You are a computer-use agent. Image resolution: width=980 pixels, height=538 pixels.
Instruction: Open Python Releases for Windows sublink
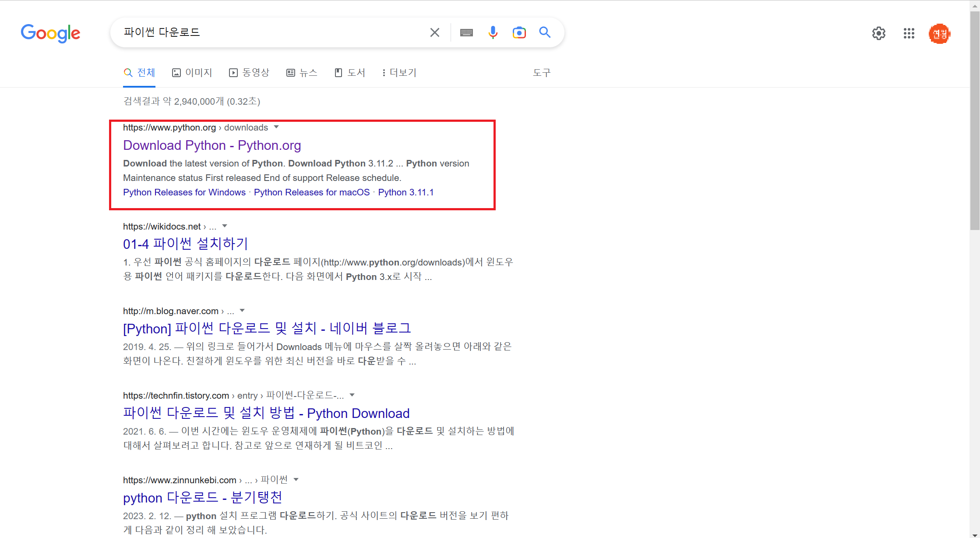coord(184,192)
